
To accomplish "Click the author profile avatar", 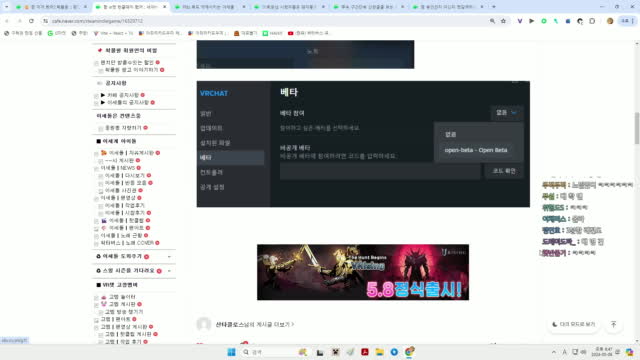I will (204, 324).
